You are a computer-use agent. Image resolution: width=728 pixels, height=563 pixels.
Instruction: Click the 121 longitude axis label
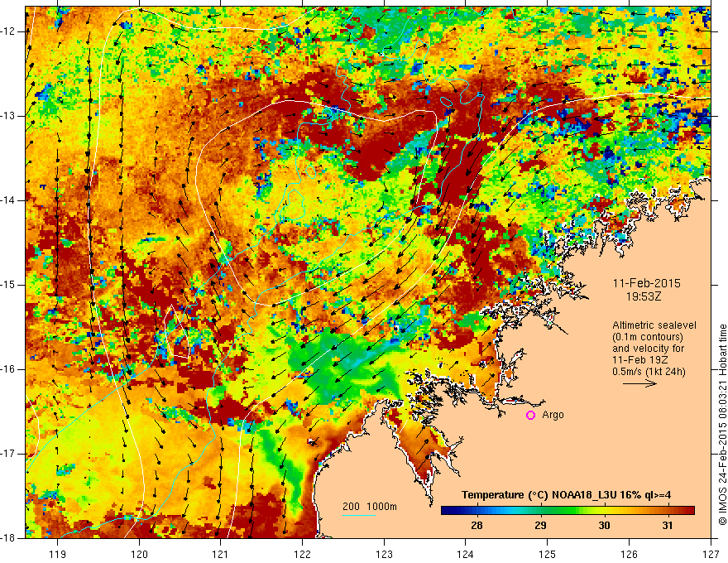[x=221, y=554]
